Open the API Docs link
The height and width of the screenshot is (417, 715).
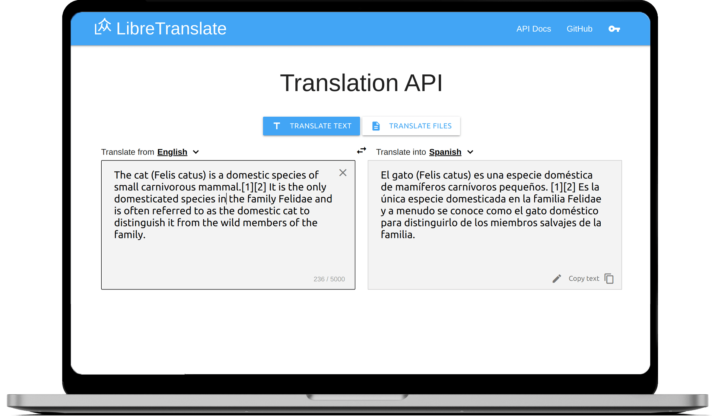pyautogui.click(x=534, y=29)
